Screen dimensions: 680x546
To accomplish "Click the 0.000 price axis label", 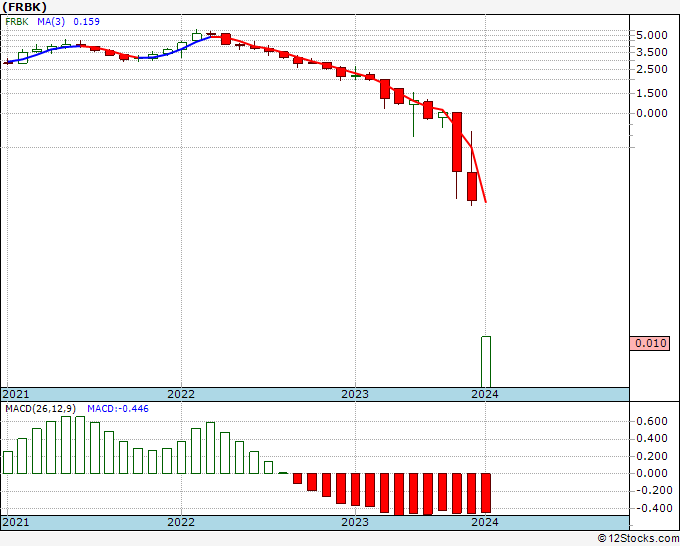I will click(651, 113).
